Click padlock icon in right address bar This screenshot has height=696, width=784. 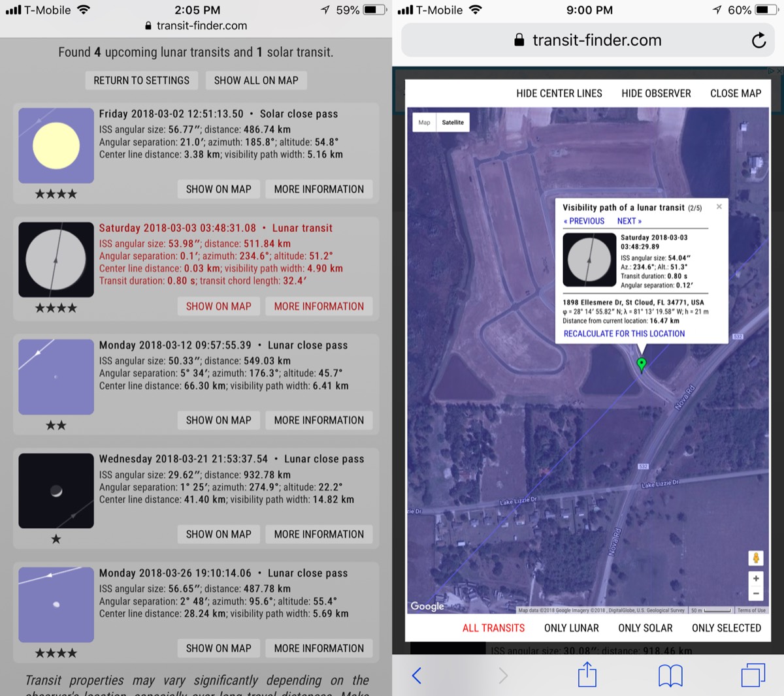(x=519, y=40)
